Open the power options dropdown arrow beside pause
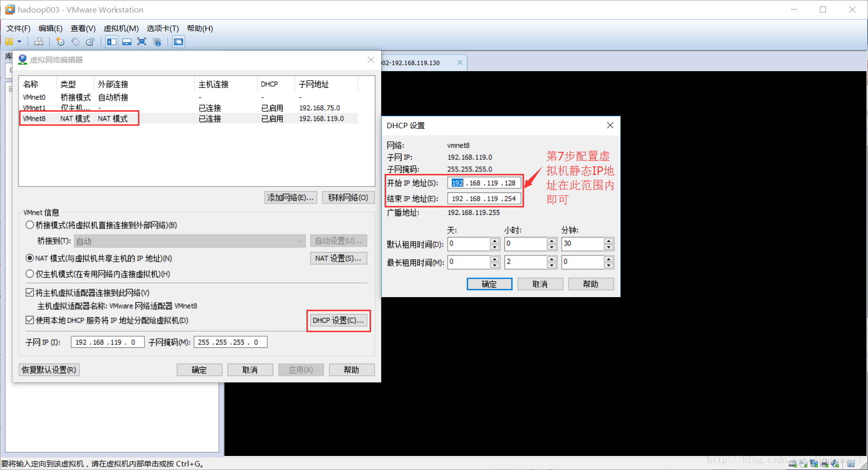 pos(20,42)
